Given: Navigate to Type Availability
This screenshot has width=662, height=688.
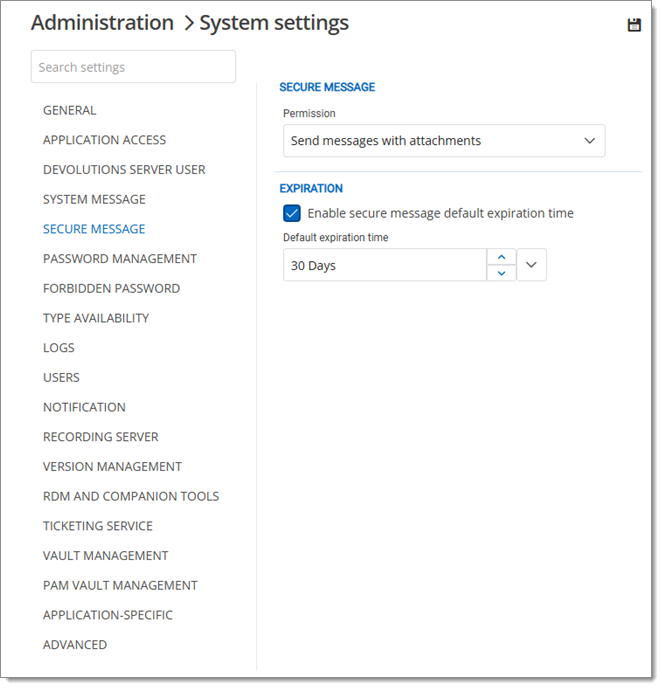Looking at the screenshot, I should point(96,318).
